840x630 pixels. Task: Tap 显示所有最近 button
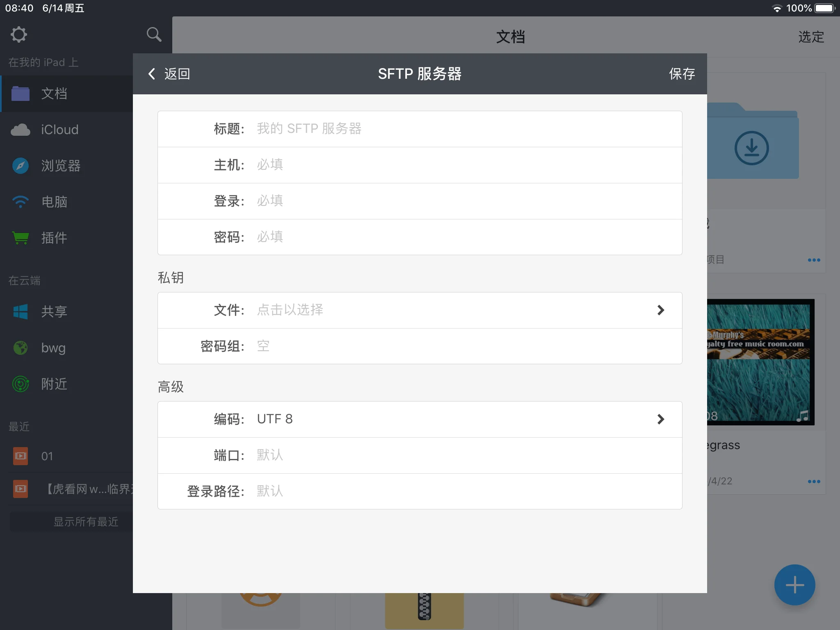click(72, 522)
